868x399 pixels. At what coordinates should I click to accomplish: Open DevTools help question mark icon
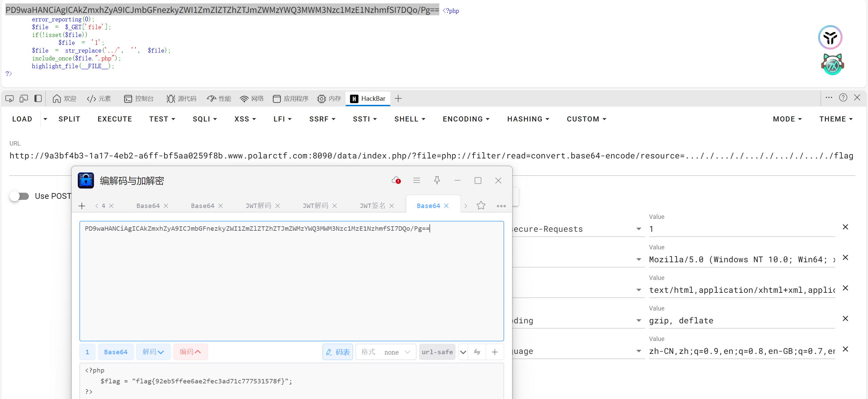[843, 98]
